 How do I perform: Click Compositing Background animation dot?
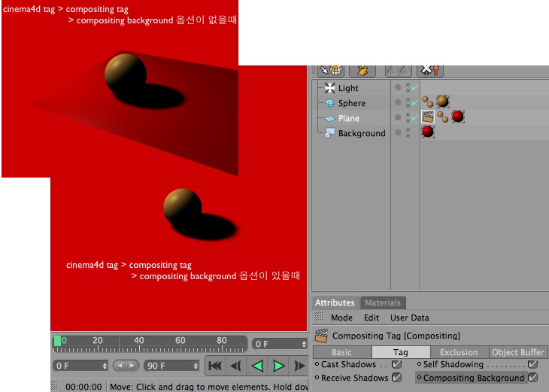tap(419, 378)
